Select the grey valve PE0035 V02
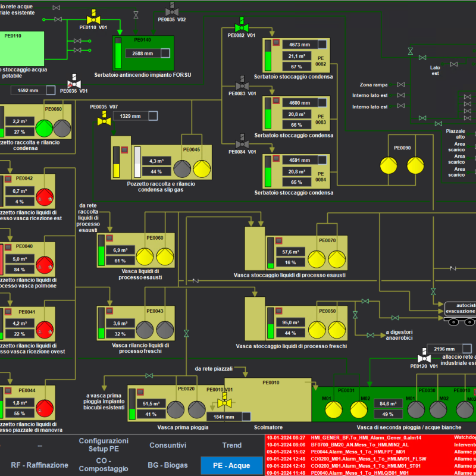The height and width of the screenshot is (476, 476). coord(172,10)
